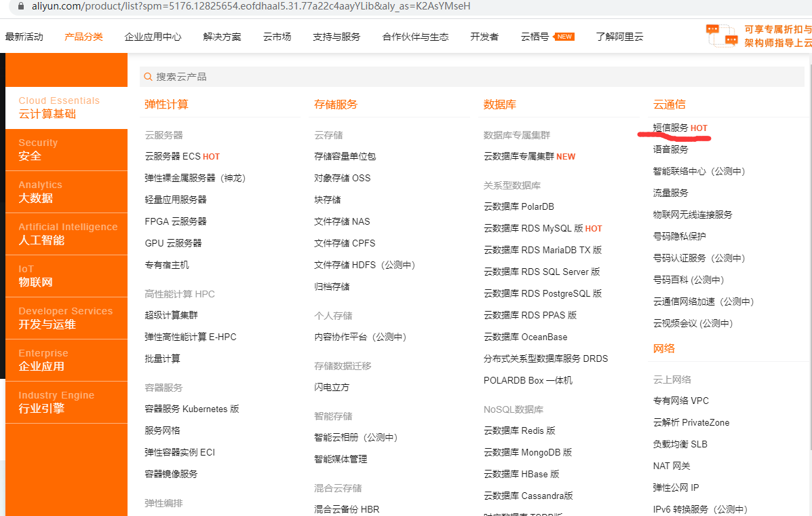Open 语音服务 link
812x516 pixels.
coord(671,150)
